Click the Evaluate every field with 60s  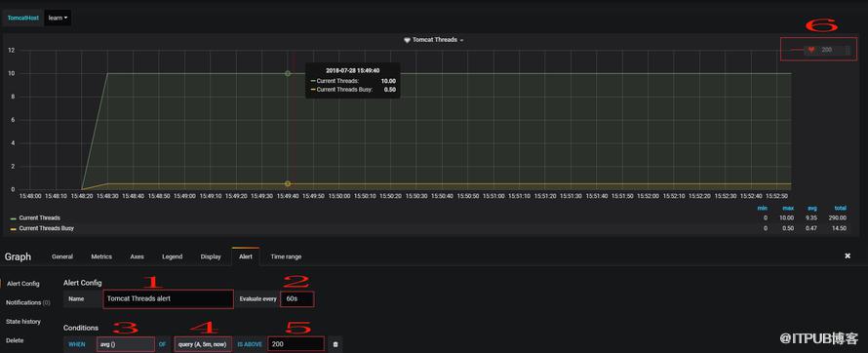[297, 298]
